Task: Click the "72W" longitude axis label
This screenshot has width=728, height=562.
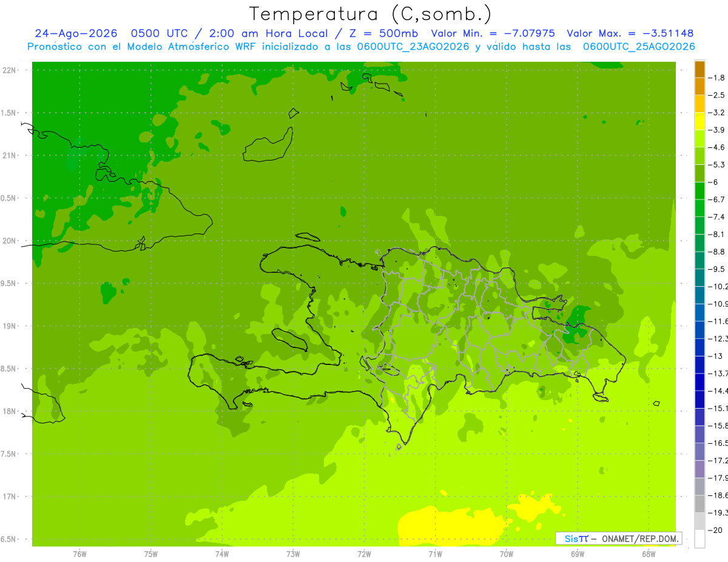Action: 364,554
